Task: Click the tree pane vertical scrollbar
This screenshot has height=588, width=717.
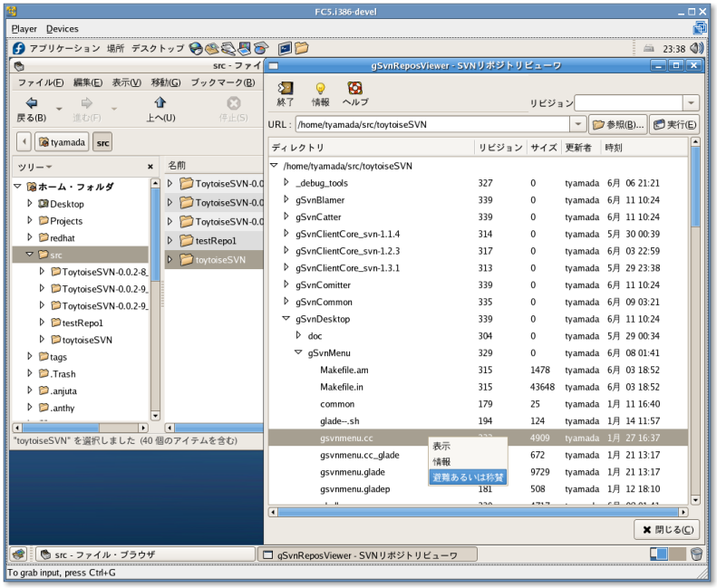Action: click(x=155, y=299)
